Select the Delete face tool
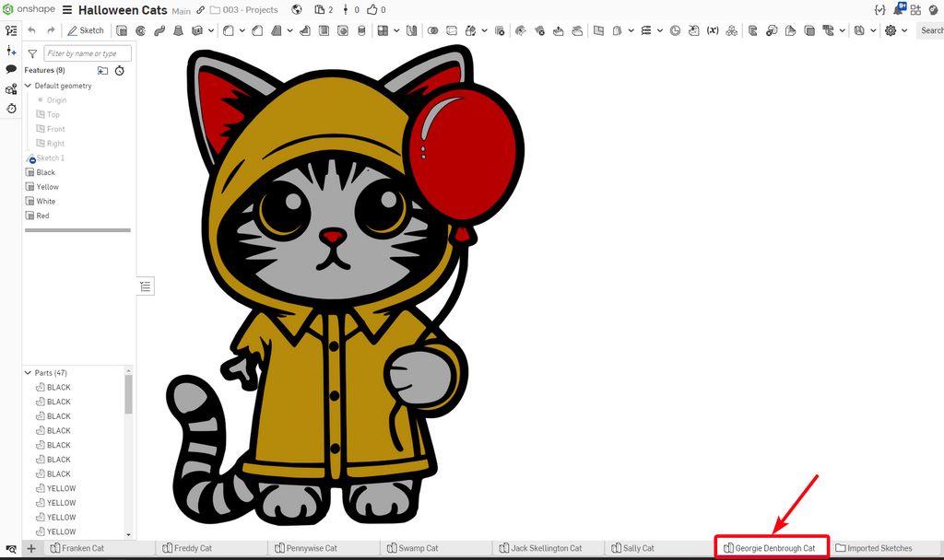This screenshot has width=944, height=560. pyautogui.click(x=539, y=30)
